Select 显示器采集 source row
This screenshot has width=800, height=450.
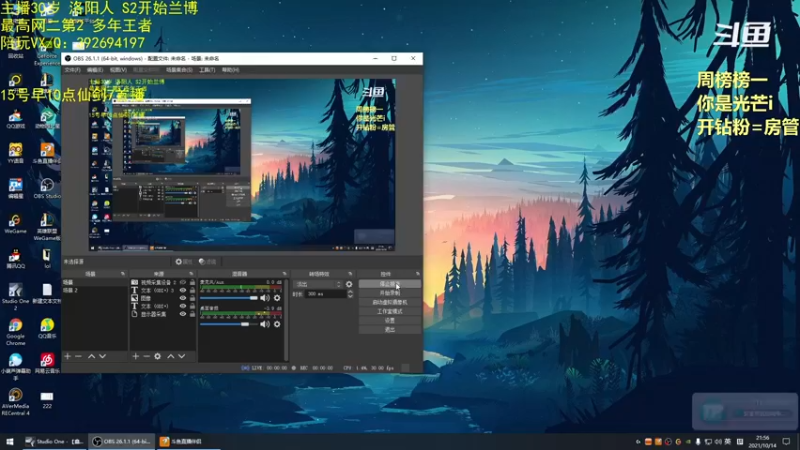pos(163,314)
